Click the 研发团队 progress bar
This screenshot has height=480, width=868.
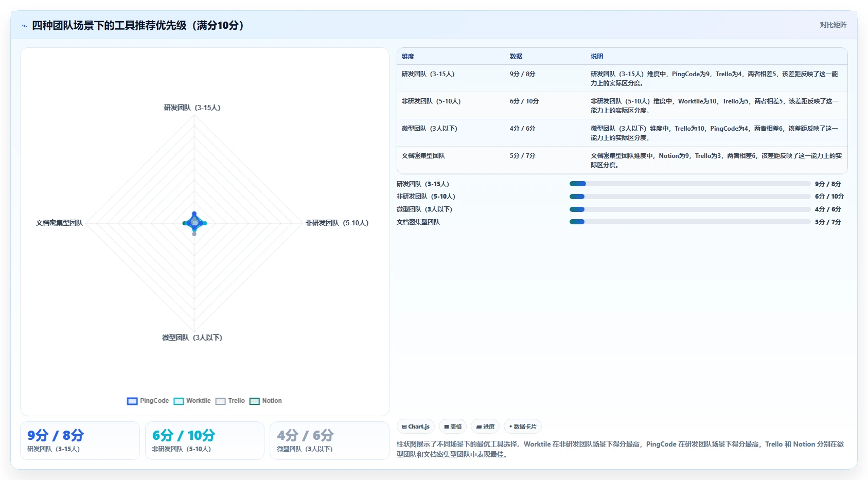coord(690,184)
